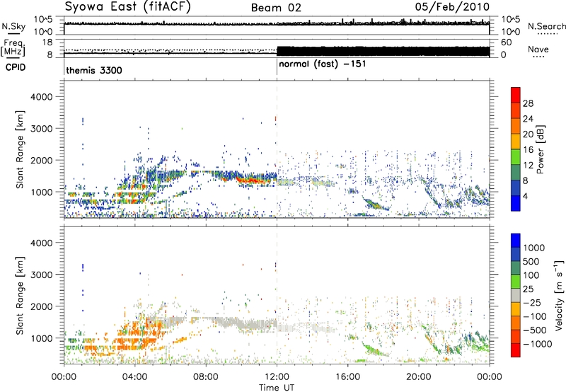Pick the yellow 16–20 dB Power colorbar segment
Screen dimensions: 566x392
[x=516, y=142]
